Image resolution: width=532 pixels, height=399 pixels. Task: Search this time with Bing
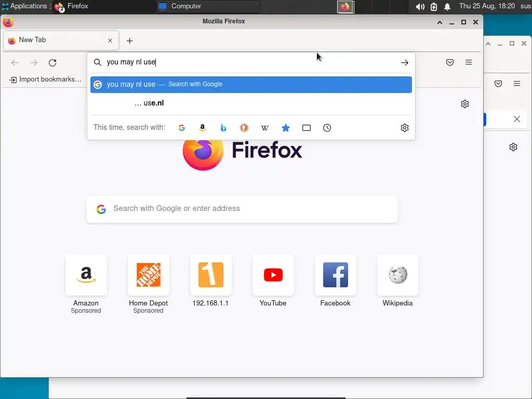tap(223, 128)
